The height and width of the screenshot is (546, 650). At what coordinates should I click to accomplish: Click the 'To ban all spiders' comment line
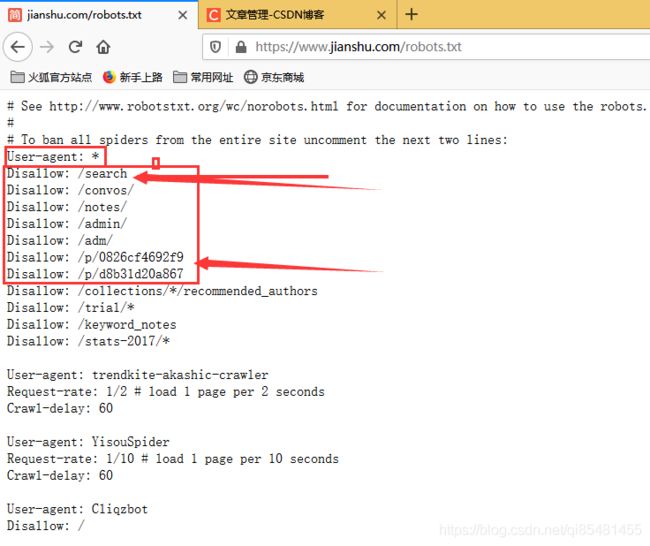257,140
